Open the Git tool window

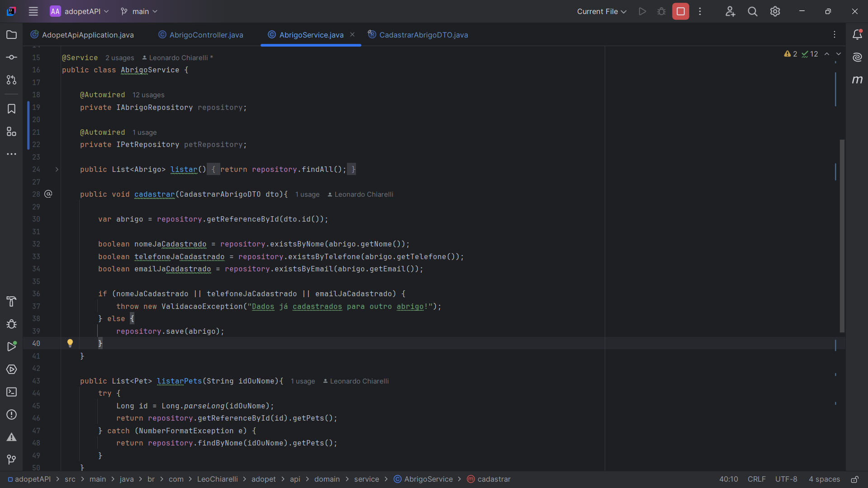(x=12, y=460)
